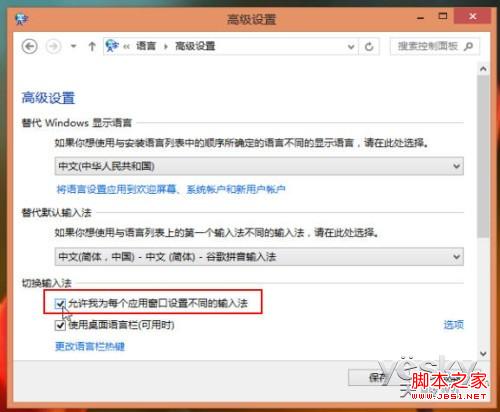Click the window icon in the title bar
The width and height of the screenshot is (500, 412).
tap(22, 19)
